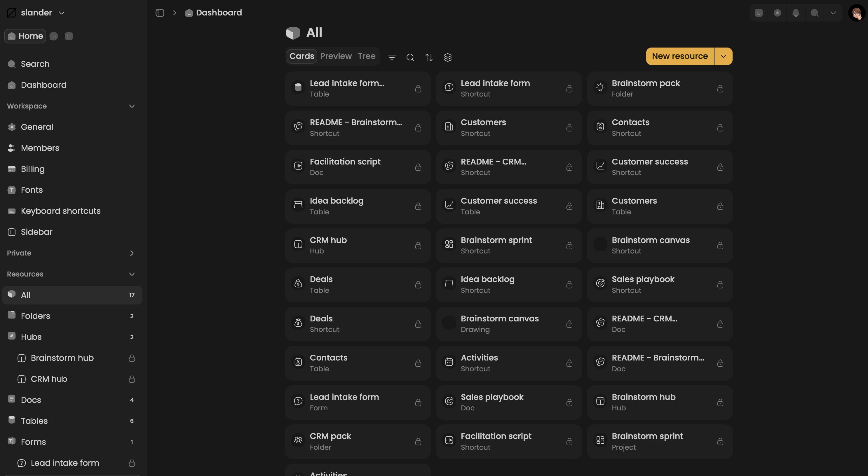Click the search magnifier icon beside the view tabs
This screenshot has width=868, height=476.
[410, 57]
